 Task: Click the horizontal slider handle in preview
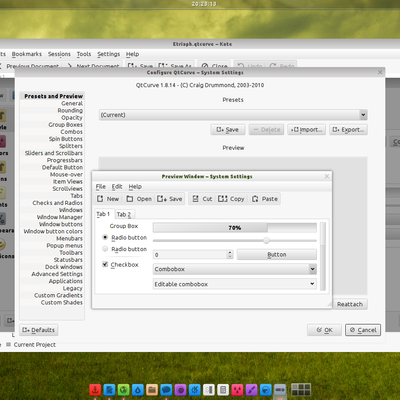266,240
